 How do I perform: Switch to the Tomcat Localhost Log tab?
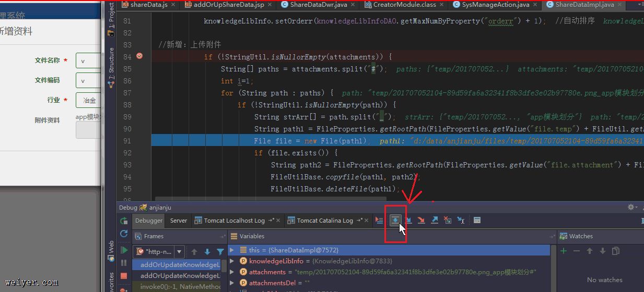click(x=233, y=221)
